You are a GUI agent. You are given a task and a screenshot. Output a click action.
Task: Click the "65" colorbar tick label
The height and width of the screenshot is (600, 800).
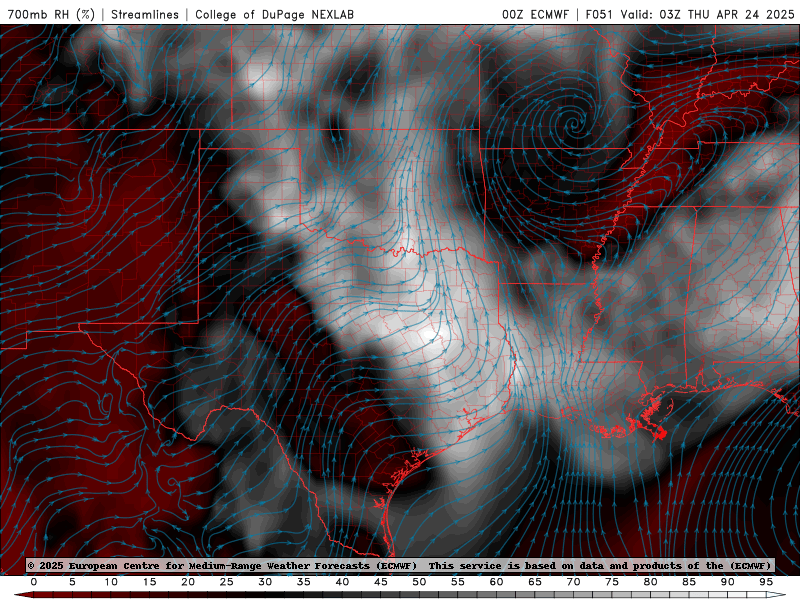(x=535, y=582)
